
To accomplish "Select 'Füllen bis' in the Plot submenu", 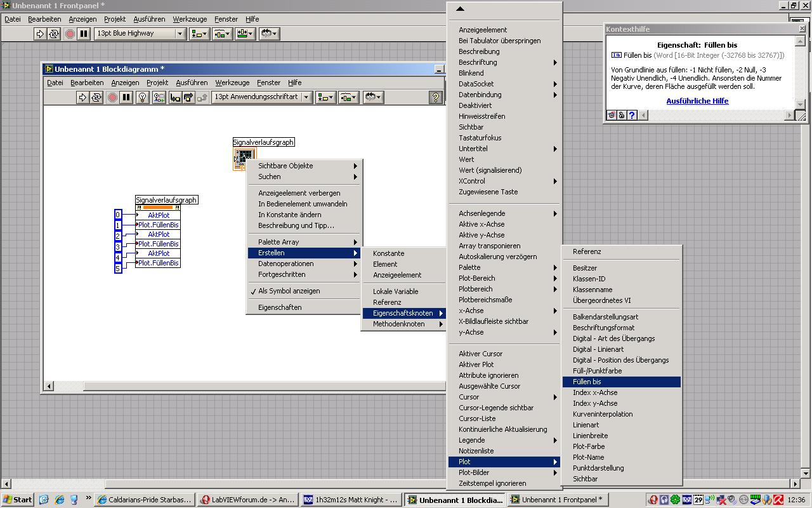I will [587, 382].
